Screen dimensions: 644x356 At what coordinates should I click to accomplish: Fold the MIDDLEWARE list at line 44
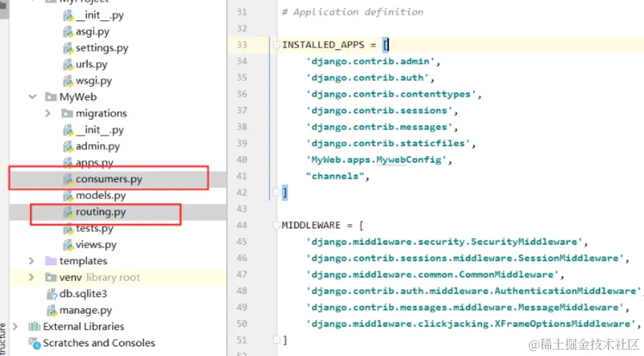276,225
